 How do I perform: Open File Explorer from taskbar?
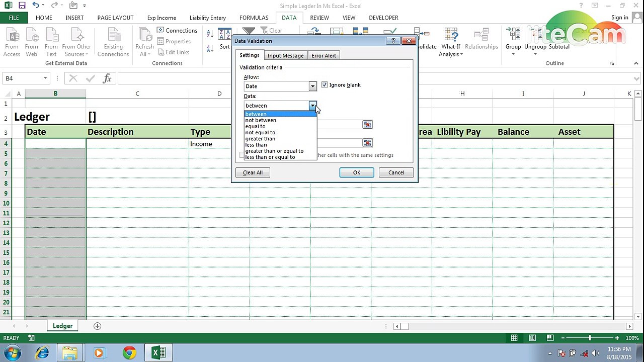click(x=70, y=353)
